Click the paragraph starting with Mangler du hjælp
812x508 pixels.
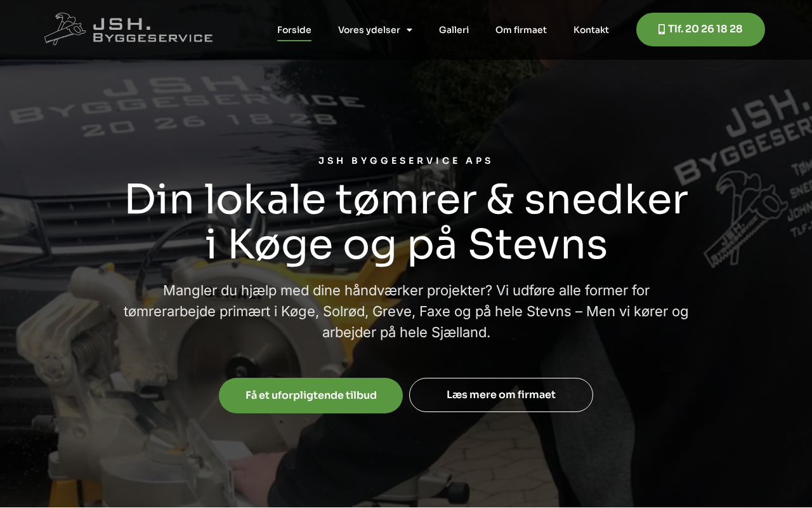[406, 311]
